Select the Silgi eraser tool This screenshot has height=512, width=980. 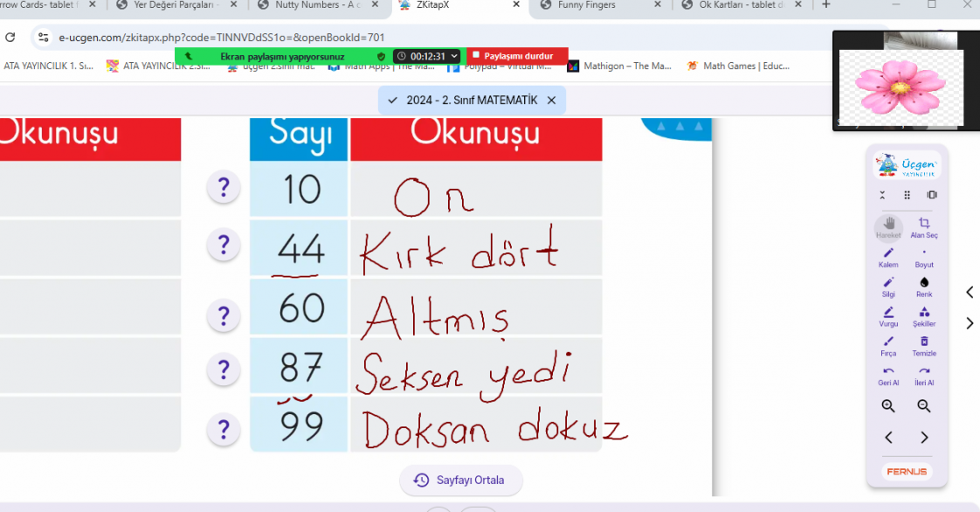point(888,287)
